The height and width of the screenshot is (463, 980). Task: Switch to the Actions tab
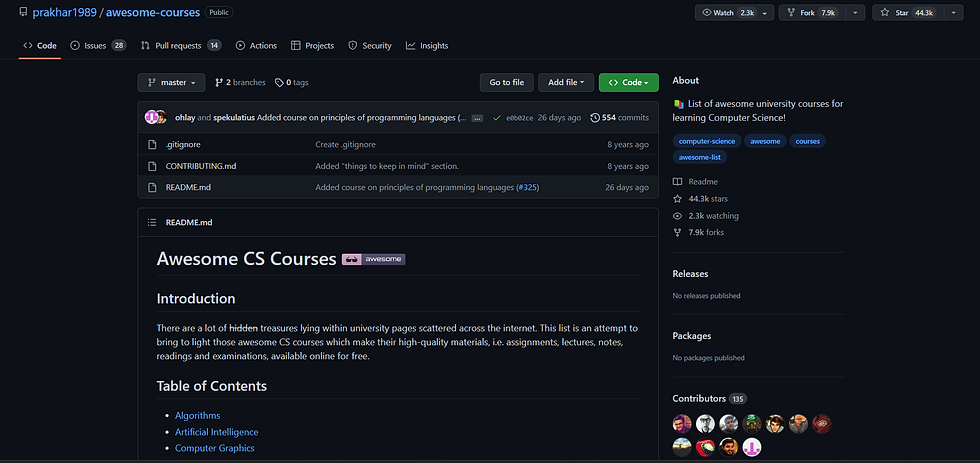pyautogui.click(x=256, y=46)
